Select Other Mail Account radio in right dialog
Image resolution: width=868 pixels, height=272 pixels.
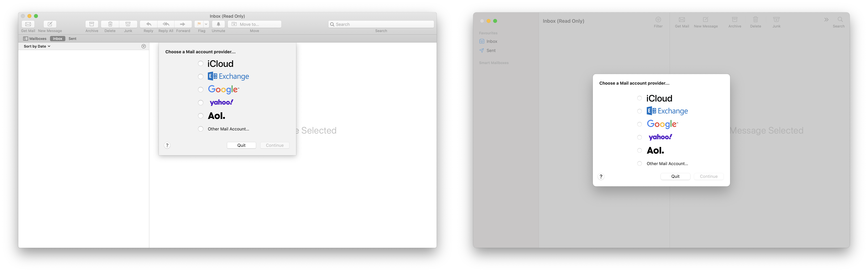(639, 163)
